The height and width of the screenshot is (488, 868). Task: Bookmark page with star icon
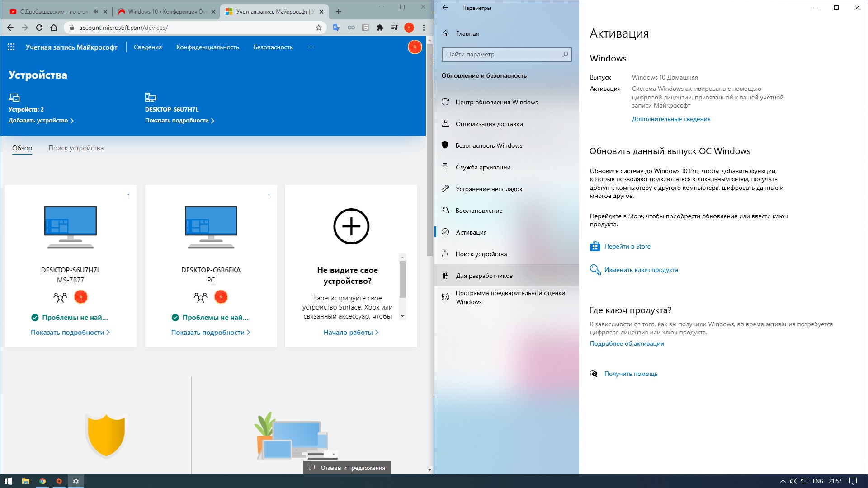click(x=319, y=28)
